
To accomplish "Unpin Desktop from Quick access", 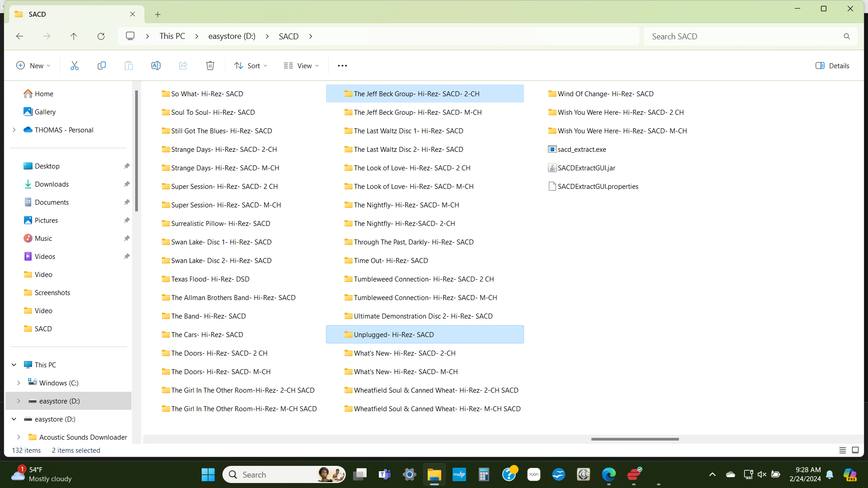I will [x=127, y=166].
